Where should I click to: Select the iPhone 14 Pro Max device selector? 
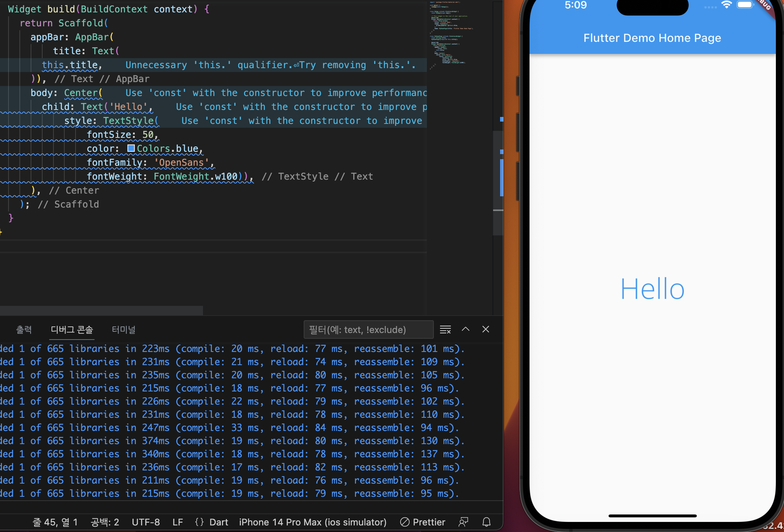pyautogui.click(x=313, y=522)
